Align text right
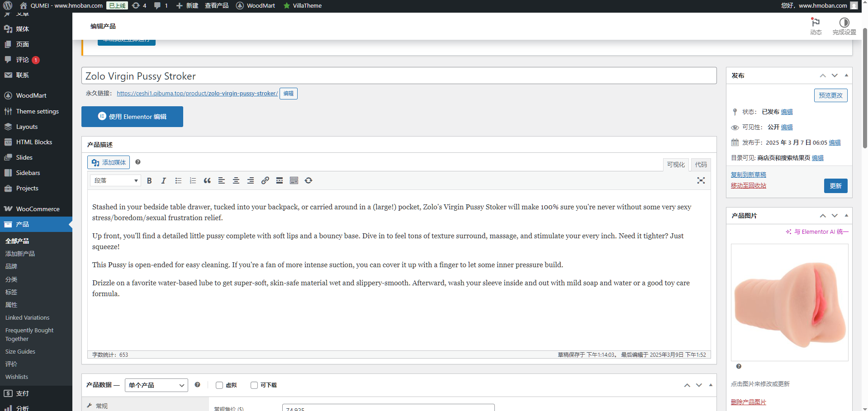 coord(251,180)
